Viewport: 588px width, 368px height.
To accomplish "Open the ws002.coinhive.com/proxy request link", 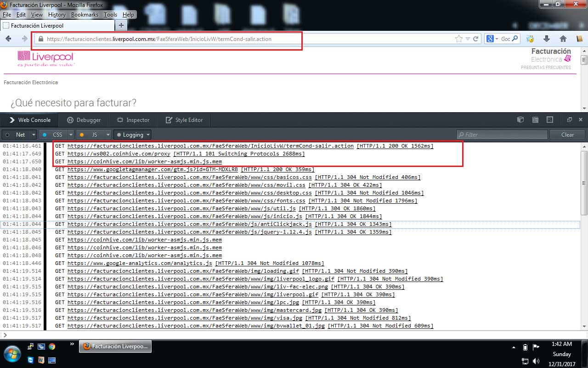I will point(119,154).
